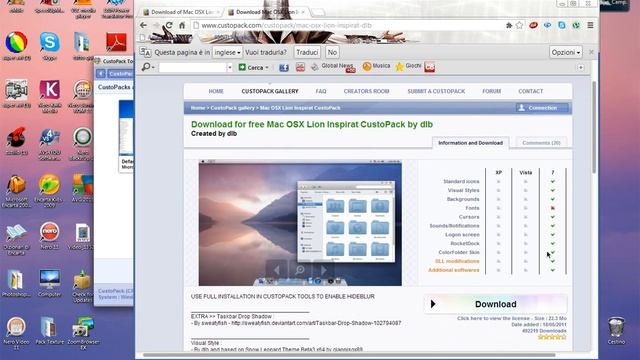The image size is (640, 360).
Task: Open CREATORS ROOM menu item
Action: point(367,91)
